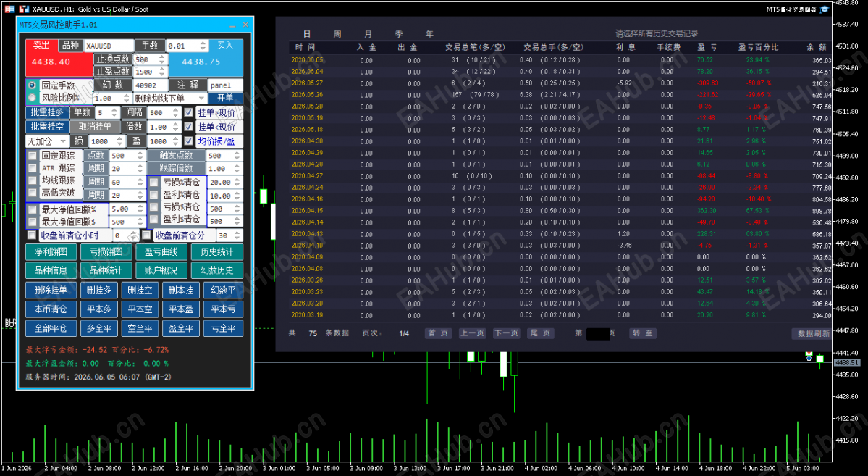Enable the 固定跟踪 checkbox

33,156
